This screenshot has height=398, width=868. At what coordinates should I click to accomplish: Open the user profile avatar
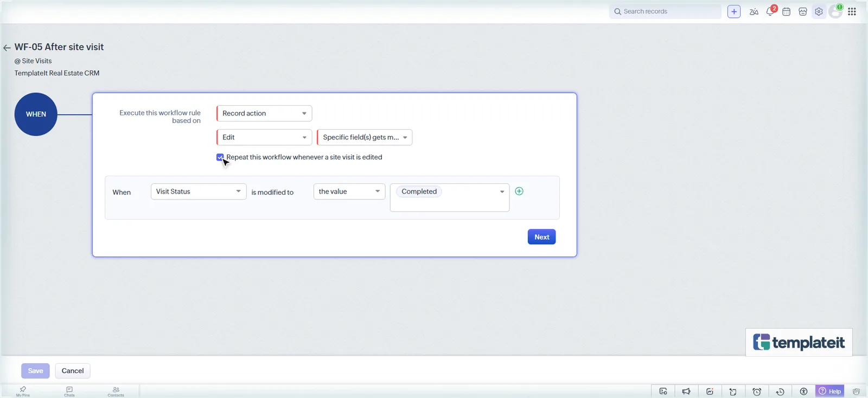[835, 11]
